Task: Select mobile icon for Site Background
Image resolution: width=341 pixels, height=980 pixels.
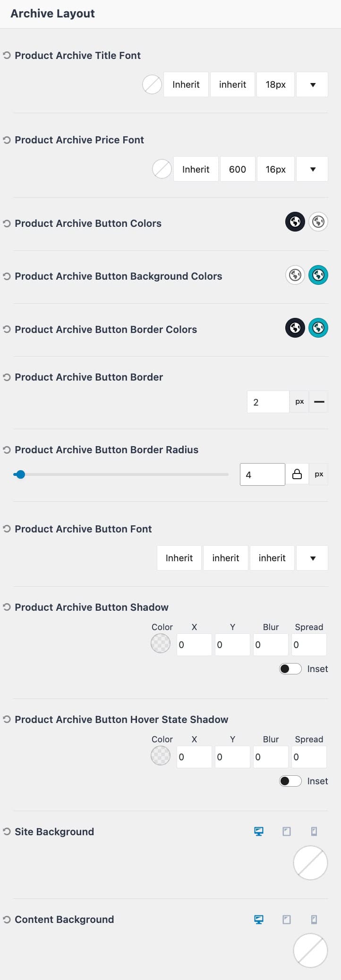Action: (x=314, y=831)
